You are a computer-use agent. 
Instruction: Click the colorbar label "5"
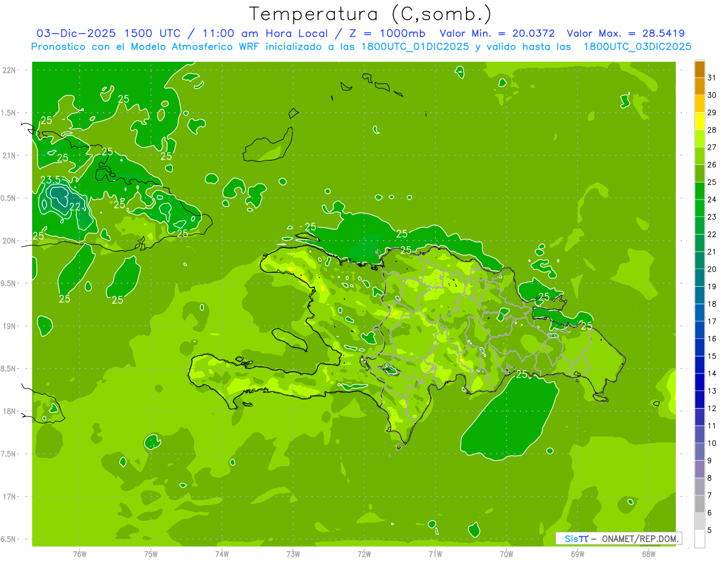pyautogui.click(x=710, y=530)
